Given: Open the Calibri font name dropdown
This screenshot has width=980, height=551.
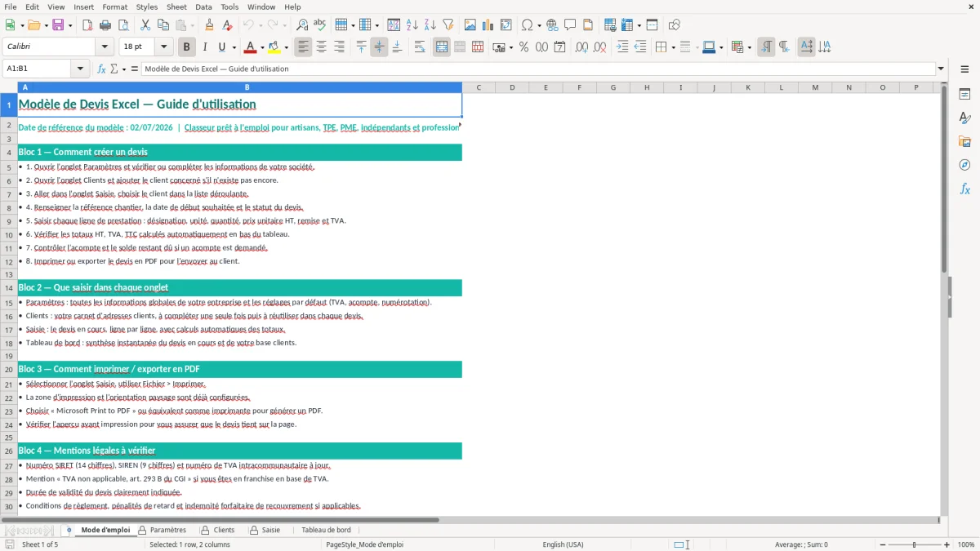Looking at the screenshot, I should tap(104, 47).
